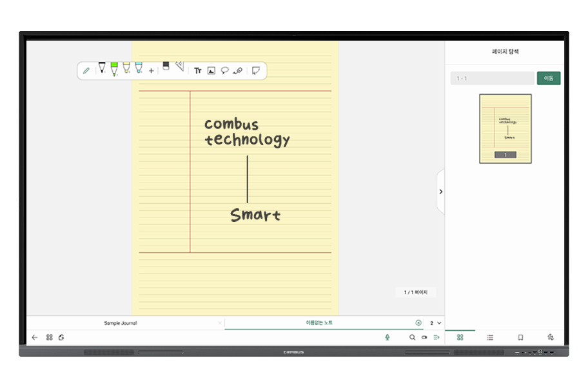Screen dimensions: 588x387
Task: Choose the black pen tool
Action: point(102,68)
